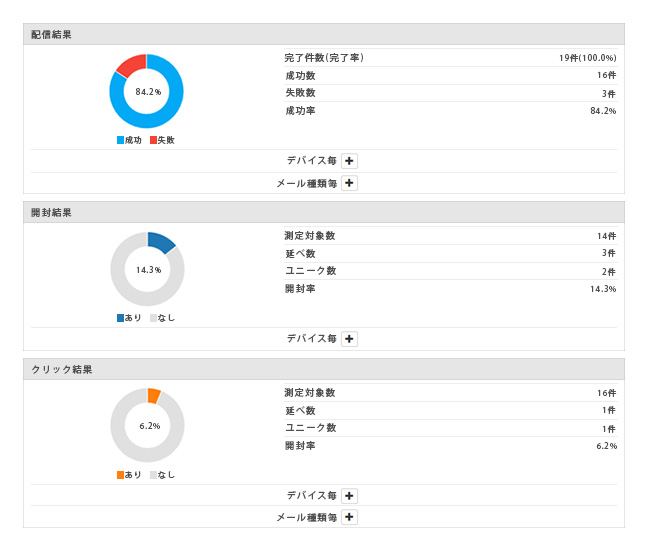Select 16件 value in クリック結果

pos(606,393)
